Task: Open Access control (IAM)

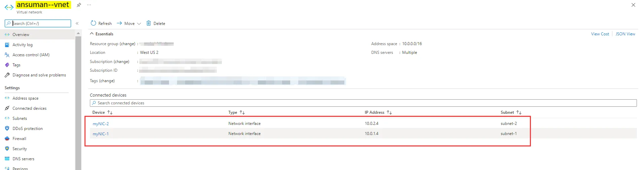Action: (31, 55)
